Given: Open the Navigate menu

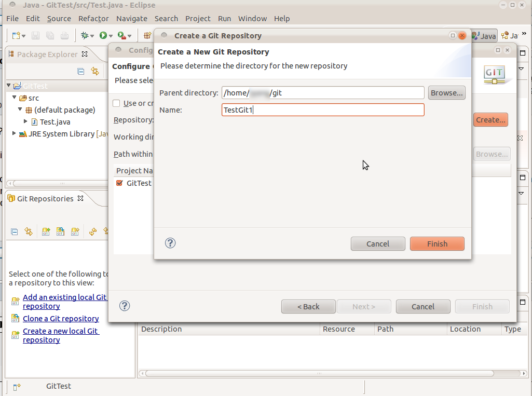Looking at the screenshot, I should tap(132, 19).
